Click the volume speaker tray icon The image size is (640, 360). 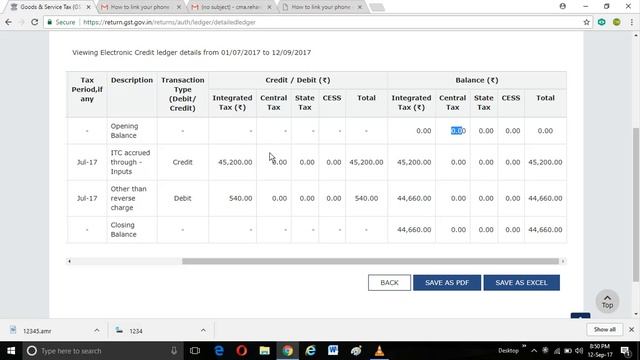click(579, 351)
